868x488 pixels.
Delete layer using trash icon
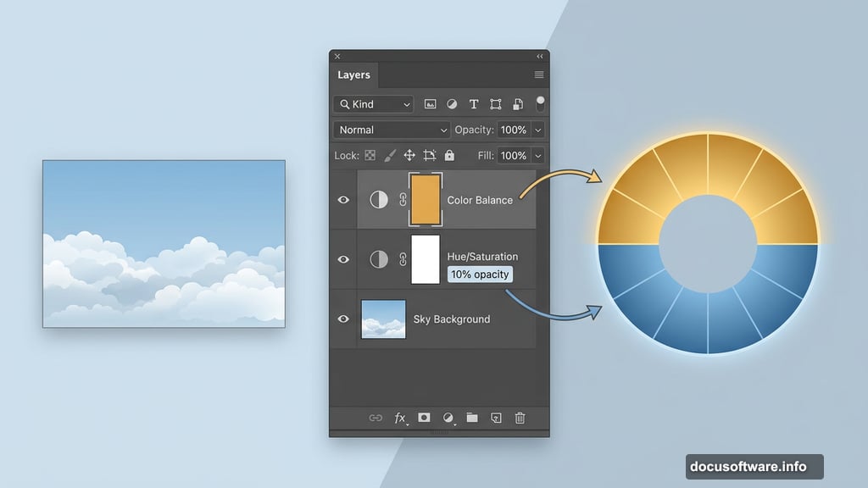pos(520,418)
